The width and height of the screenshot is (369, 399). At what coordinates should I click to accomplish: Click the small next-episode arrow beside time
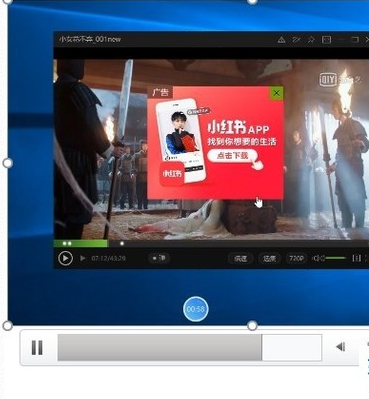pos(82,258)
